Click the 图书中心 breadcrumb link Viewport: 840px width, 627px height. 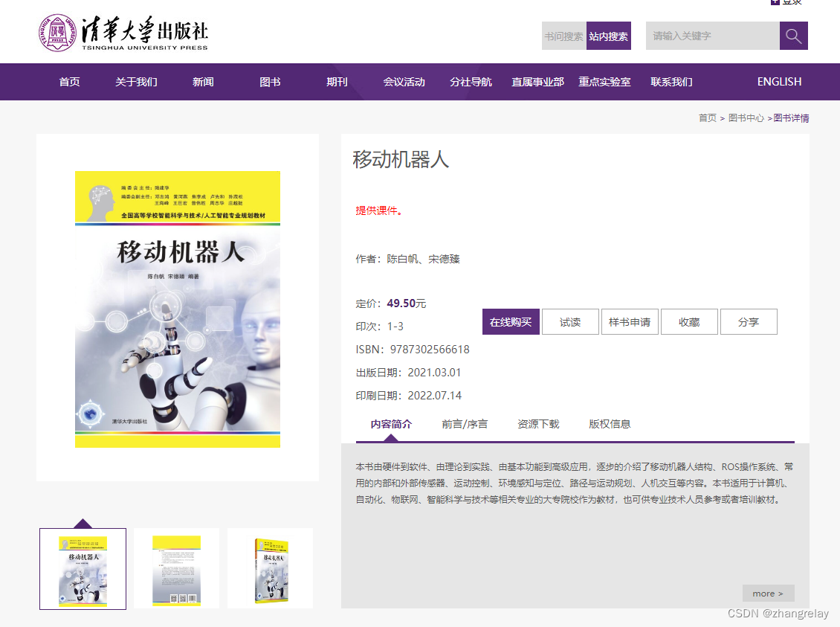click(746, 118)
